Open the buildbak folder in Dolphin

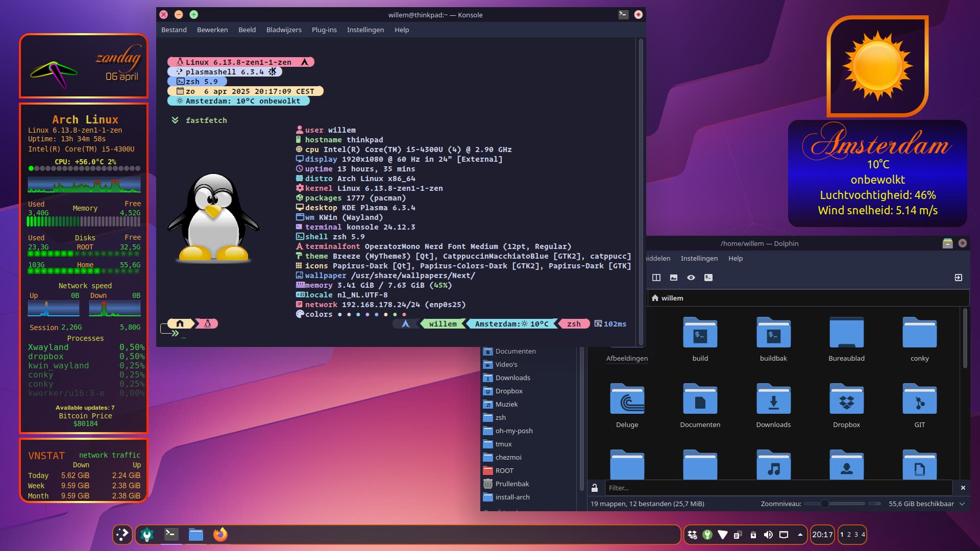pos(773,339)
